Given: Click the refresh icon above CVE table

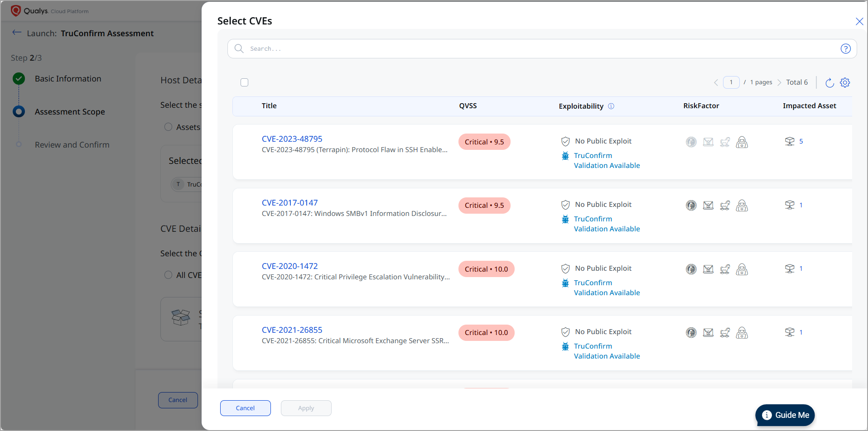Looking at the screenshot, I should [x=829, y=82].
